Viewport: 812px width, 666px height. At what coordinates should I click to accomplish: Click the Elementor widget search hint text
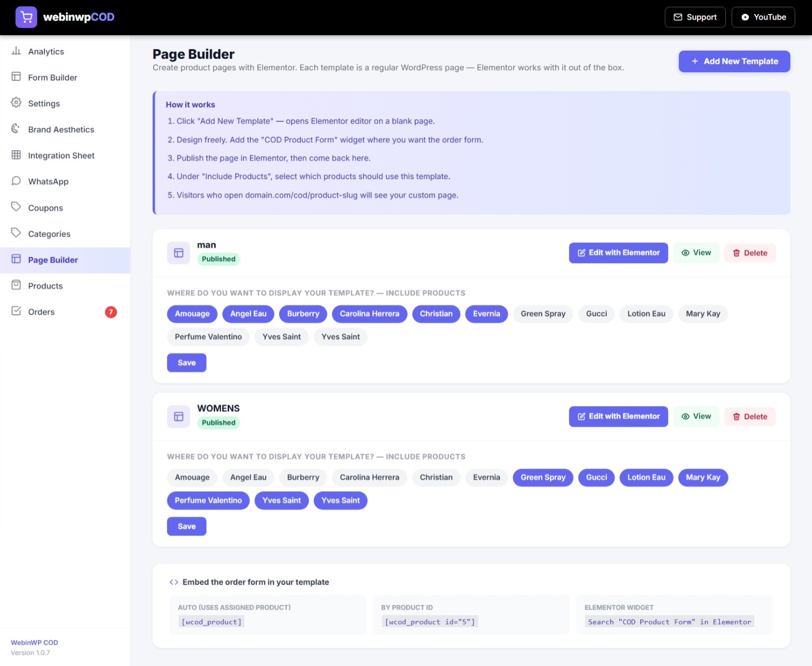point(669,622)
